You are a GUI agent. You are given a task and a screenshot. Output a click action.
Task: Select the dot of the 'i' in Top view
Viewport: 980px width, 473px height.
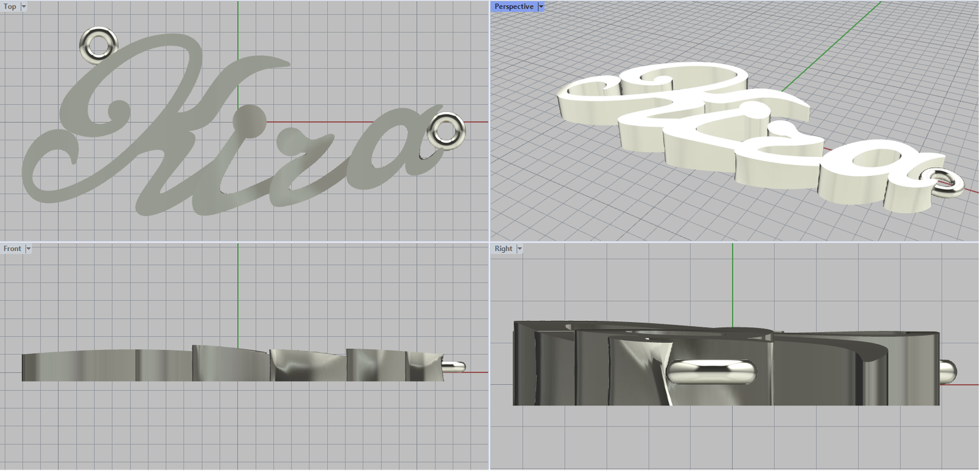pyautogui.click(x=251, y=118)
